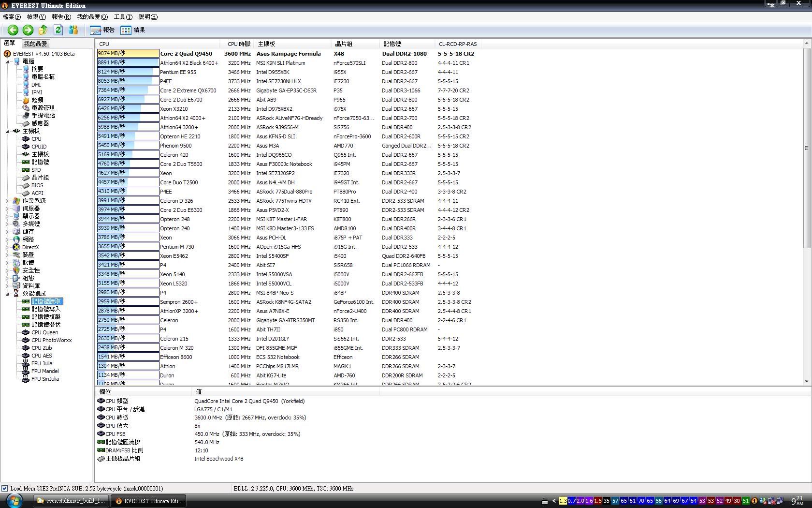Select the ACPI item icon
This screenshot has height=508, width=812.
(x=26, y=193)
